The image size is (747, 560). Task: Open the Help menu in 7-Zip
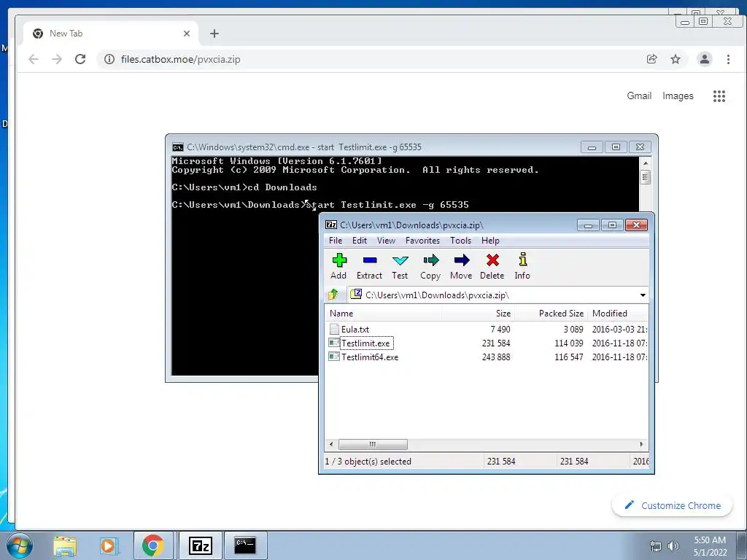click(490, 241)
